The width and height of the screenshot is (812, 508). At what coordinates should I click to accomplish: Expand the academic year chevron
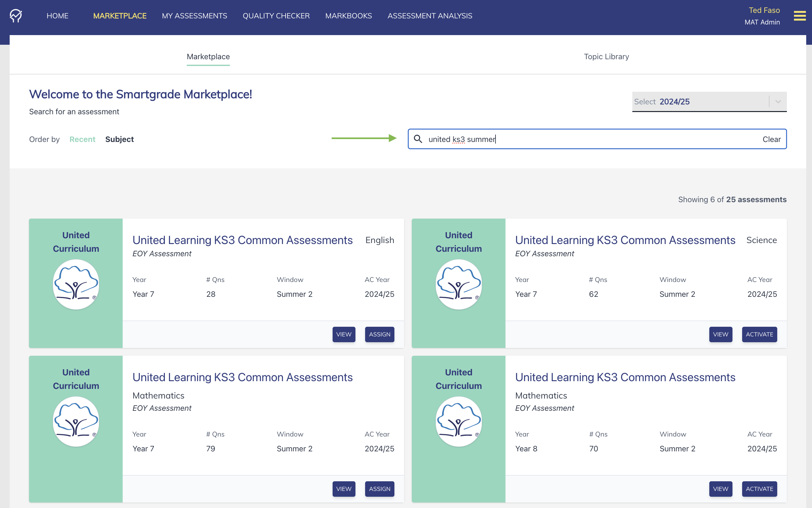[778, 101]
